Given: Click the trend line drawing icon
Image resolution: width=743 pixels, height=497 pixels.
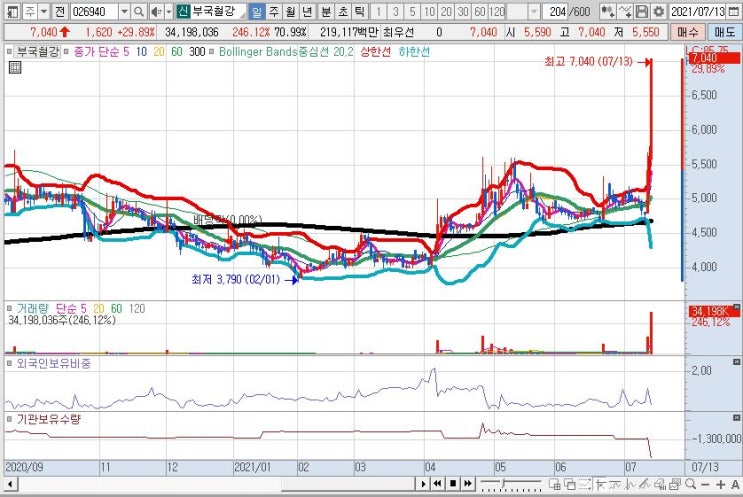Looking at the screenshot, I should pyautogui.click(x=644, y=484).
